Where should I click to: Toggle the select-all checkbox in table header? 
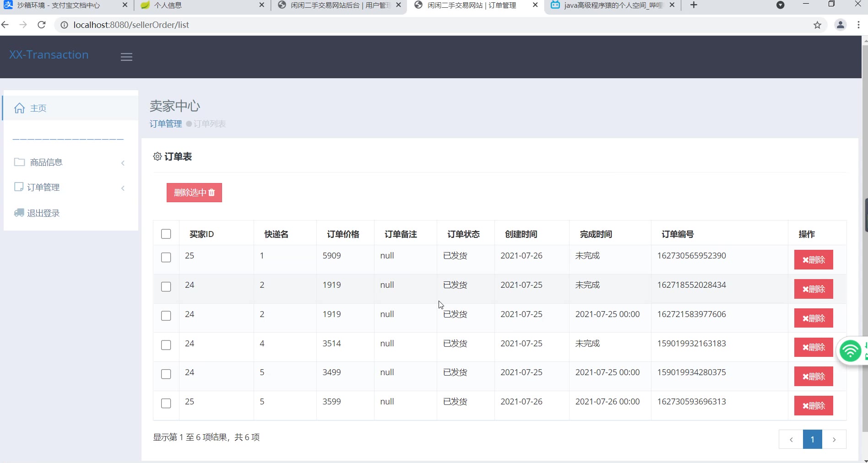pos(166,234)
